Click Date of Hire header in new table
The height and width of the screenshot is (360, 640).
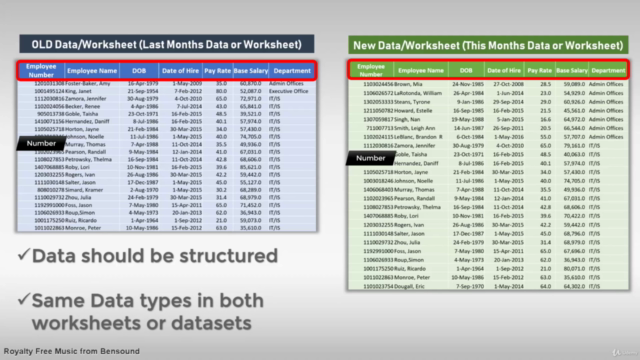pos(504,70)
